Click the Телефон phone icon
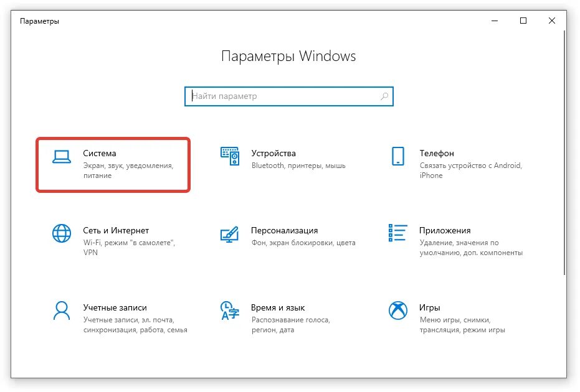Image resolution: width=580 pixels, height=392 pixels. coord(398,156)
